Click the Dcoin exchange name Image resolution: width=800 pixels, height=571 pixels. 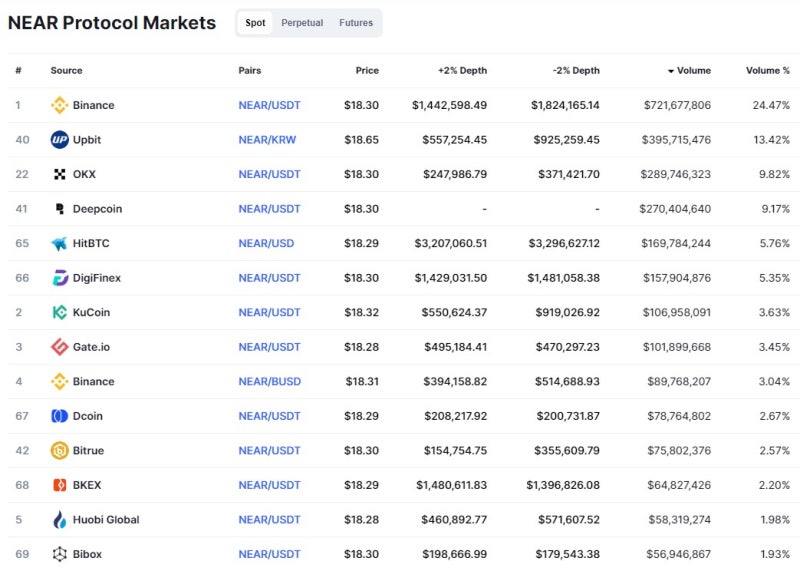[88, 416]
